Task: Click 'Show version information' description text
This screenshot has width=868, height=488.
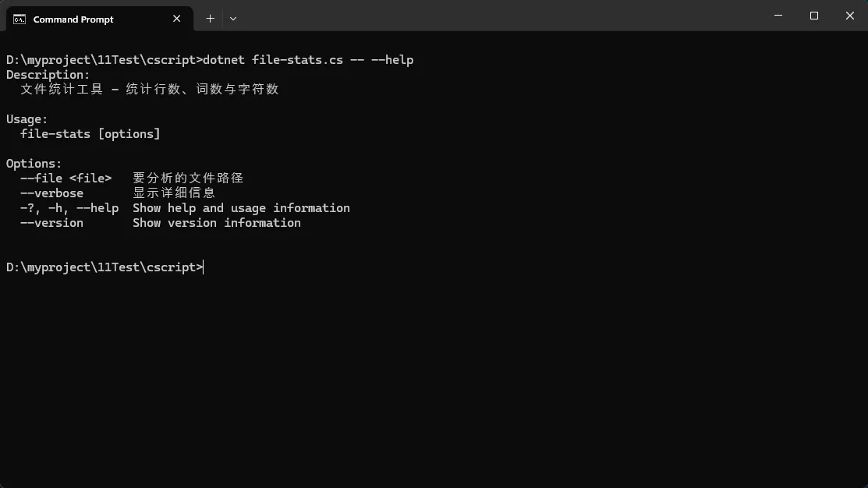Action: pos(217,223)
